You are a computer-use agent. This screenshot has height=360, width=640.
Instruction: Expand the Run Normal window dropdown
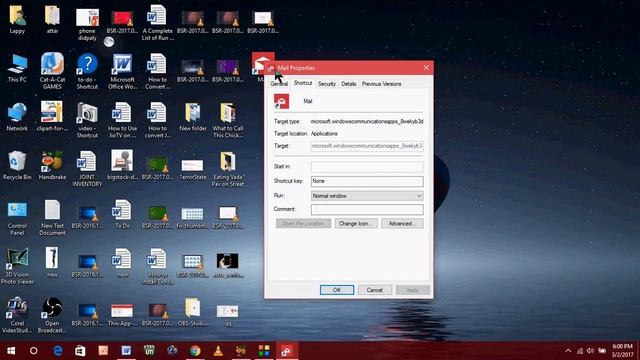pos(367,196)
